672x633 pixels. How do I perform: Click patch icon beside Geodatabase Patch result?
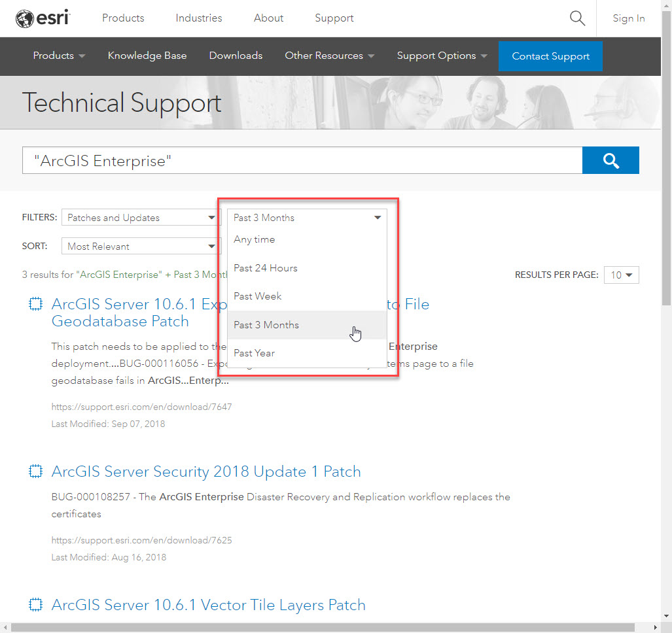(x=35, y=304)
